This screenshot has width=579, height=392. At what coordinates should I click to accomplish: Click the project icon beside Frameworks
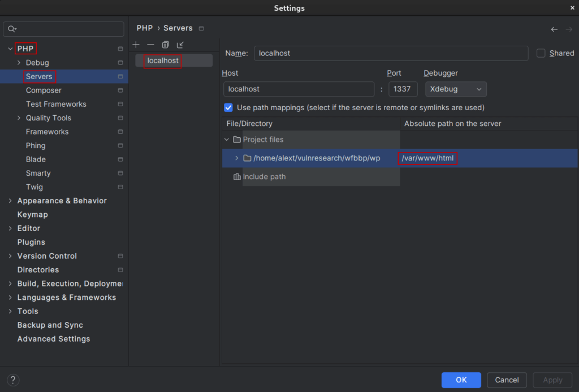point(120,132)
